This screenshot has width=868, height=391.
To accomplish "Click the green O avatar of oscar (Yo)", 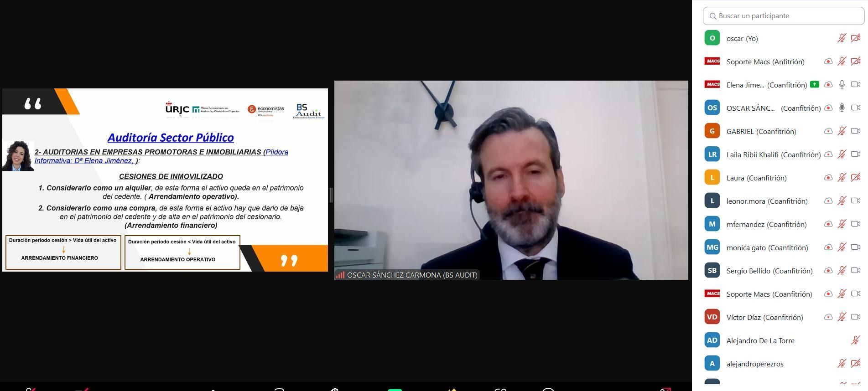I will tap(712, 38).
